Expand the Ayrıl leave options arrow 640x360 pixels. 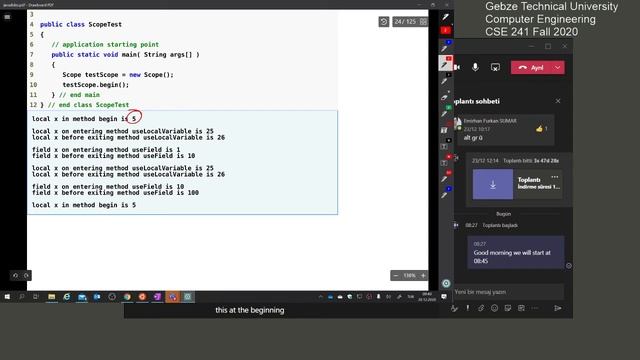(558, 68)
